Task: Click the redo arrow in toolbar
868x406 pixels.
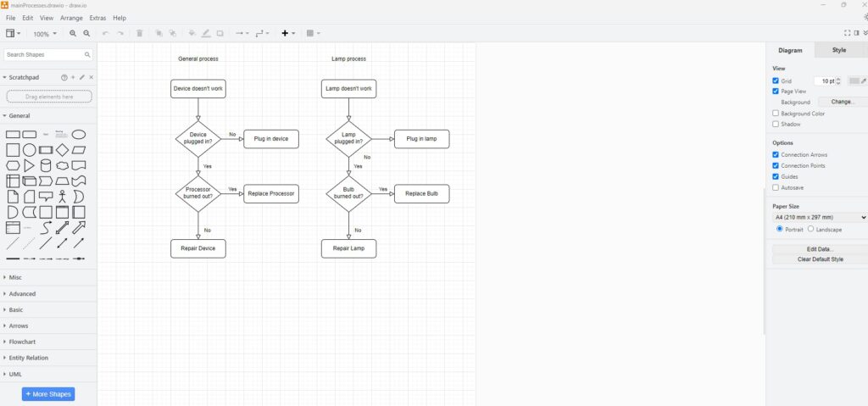Action: point(120,34)
